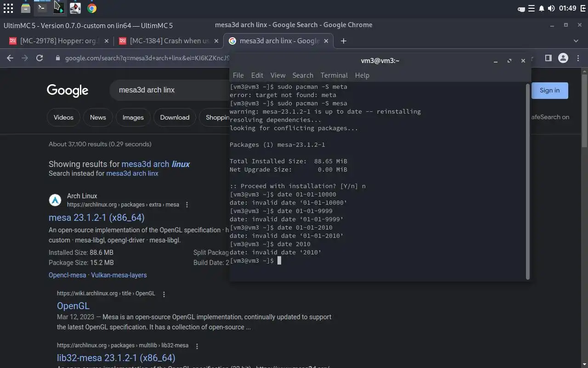Sign in to Google
The height and width of the screenshot is (368, 588).
pyautogui.click(x=549, y=90)
